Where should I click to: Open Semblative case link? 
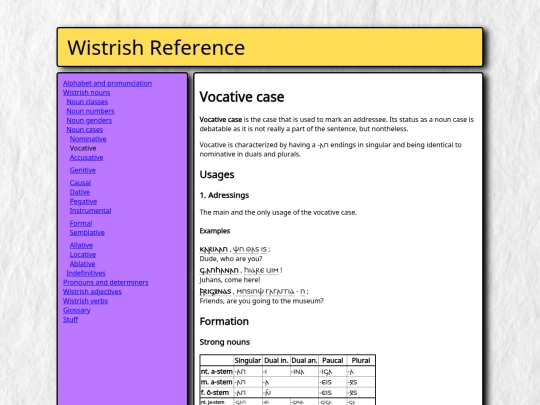tap(87, 233)
